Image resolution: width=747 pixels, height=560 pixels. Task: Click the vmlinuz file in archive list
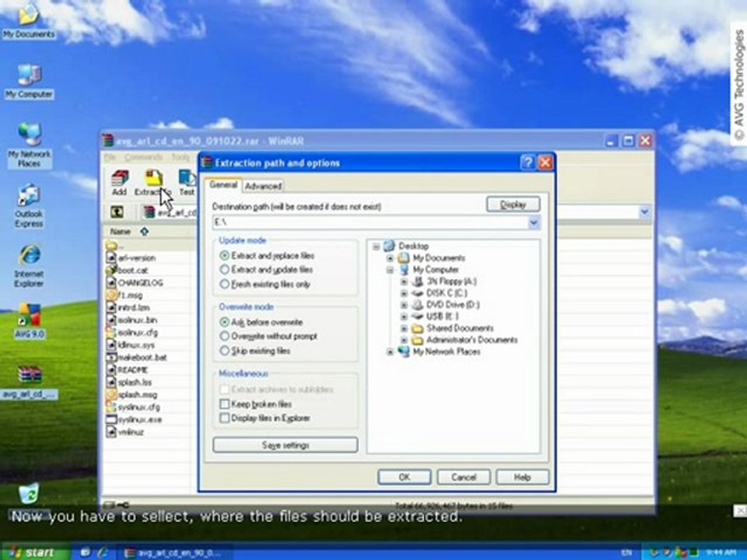tap(124, 432)
